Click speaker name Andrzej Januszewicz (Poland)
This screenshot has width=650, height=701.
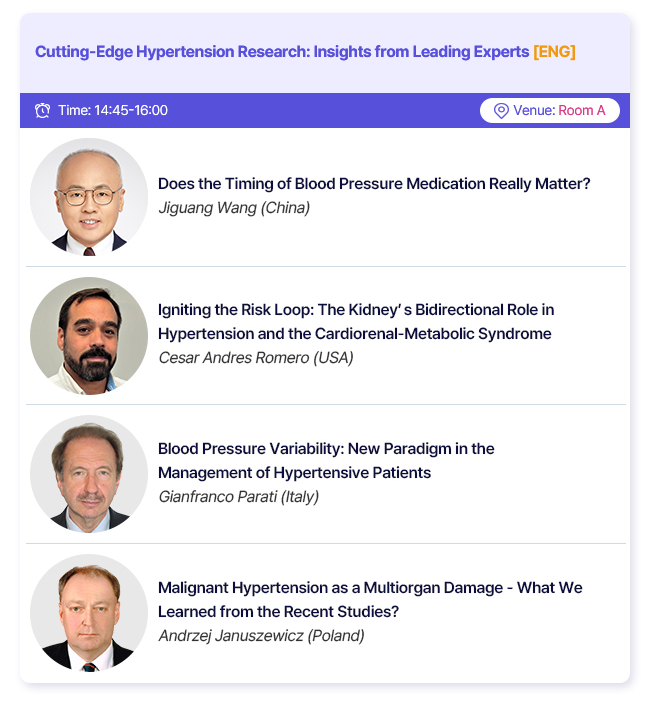click(x=261, y=636)
